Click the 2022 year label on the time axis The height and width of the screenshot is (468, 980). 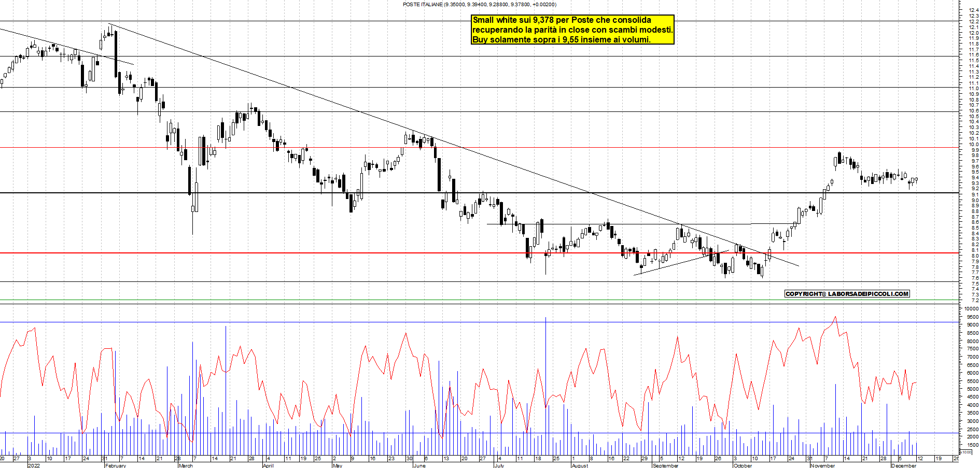[34, 465]
